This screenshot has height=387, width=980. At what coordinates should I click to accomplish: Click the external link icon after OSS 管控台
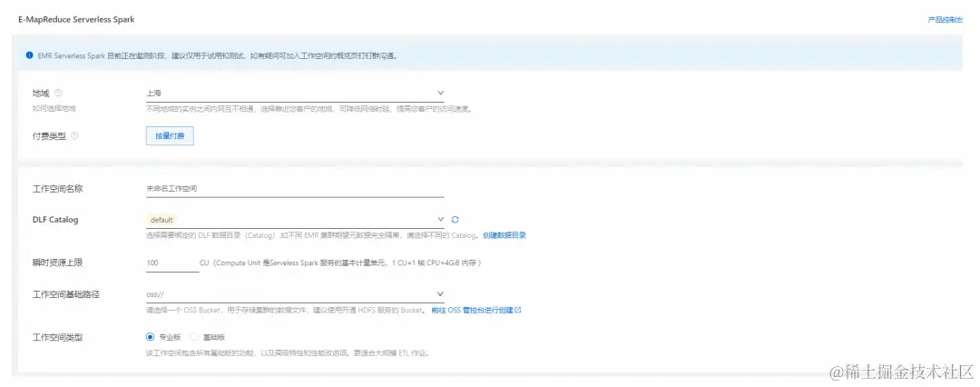[x=517, y=310]
